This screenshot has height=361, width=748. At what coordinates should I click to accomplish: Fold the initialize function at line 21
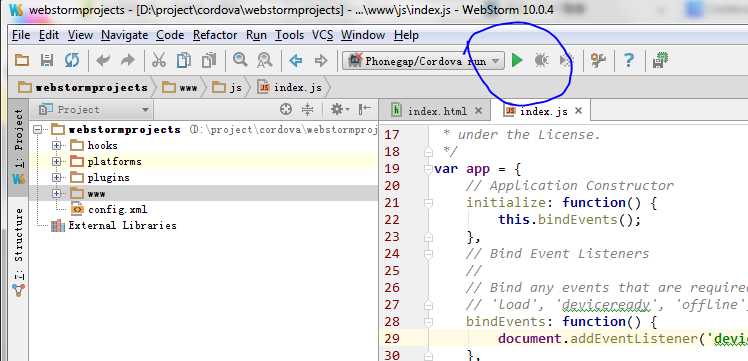[428, 203]
